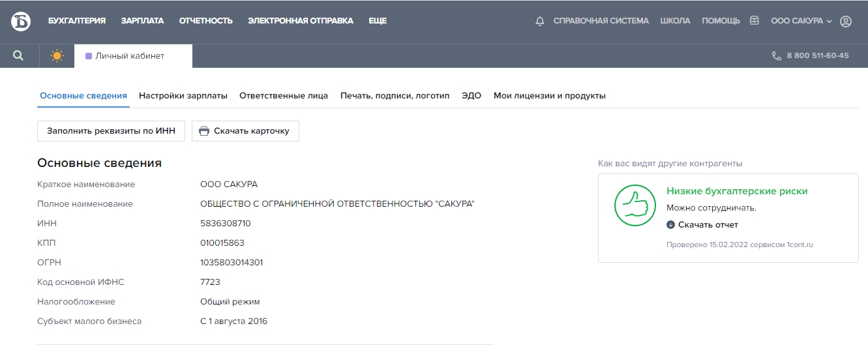Click the Скачать отчет link

tap(708, 225)
